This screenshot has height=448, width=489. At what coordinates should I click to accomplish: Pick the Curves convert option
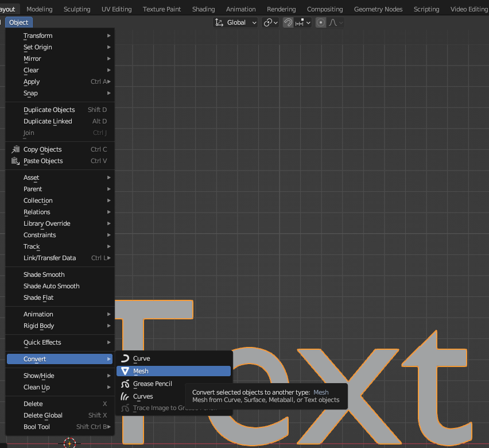(x=173, y=396)
